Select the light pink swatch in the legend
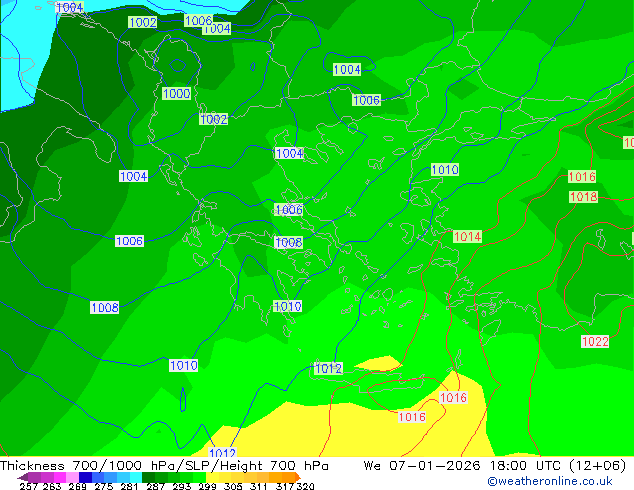Viewport: 634px width, 490px height. tap(72, 477)
